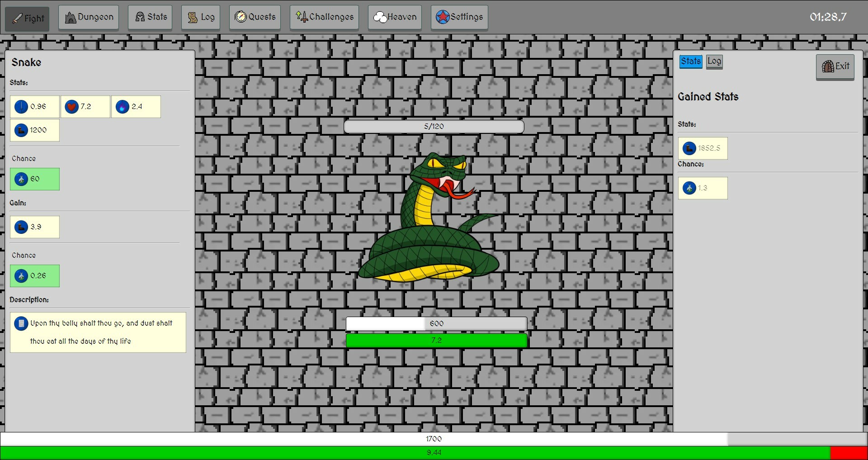The width and height of the screenshot is (868, 460).
Task: Click the heart health icon showing 7.2
Action: coord(72,107)
